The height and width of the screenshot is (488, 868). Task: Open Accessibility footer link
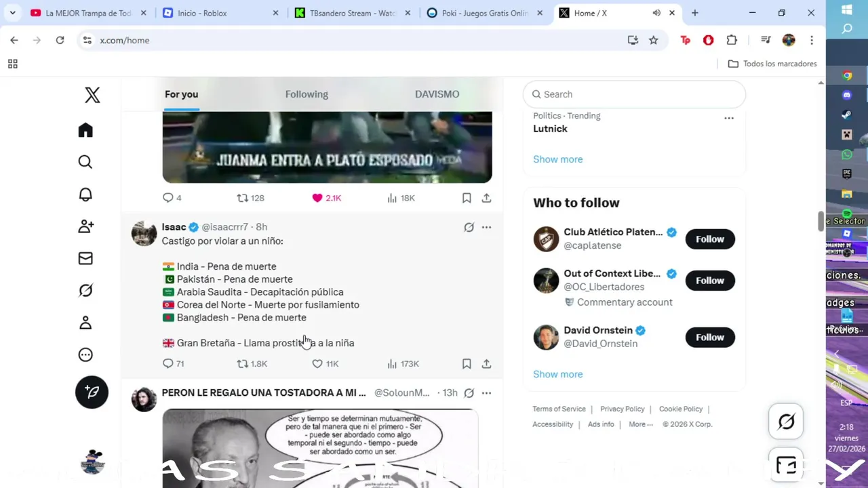coord(553,424)
